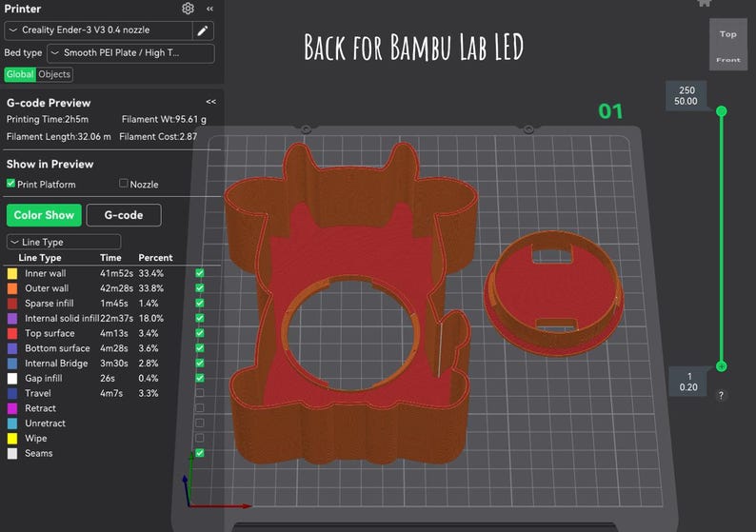This screenshot has height=532, width=756.
Task: Click the Percent column header
Action: tap(155, 258)
